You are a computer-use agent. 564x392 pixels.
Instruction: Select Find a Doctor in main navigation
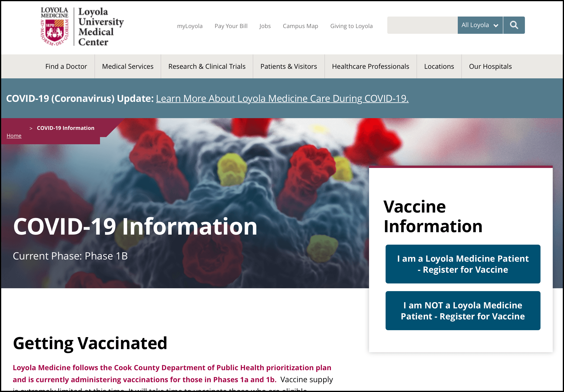tap(66, 66)
